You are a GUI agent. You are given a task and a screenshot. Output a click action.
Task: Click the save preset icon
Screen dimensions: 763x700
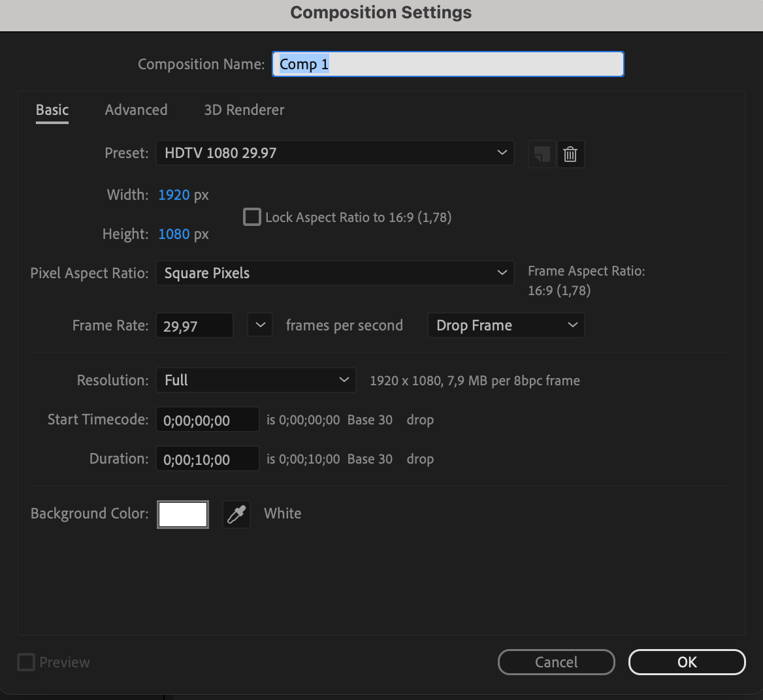pos(542,154)
